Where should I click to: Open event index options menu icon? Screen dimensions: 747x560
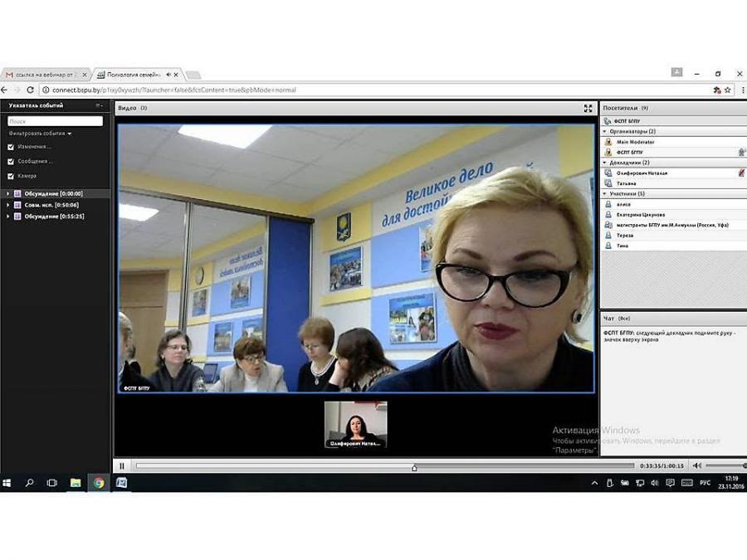tap(99, 105)
